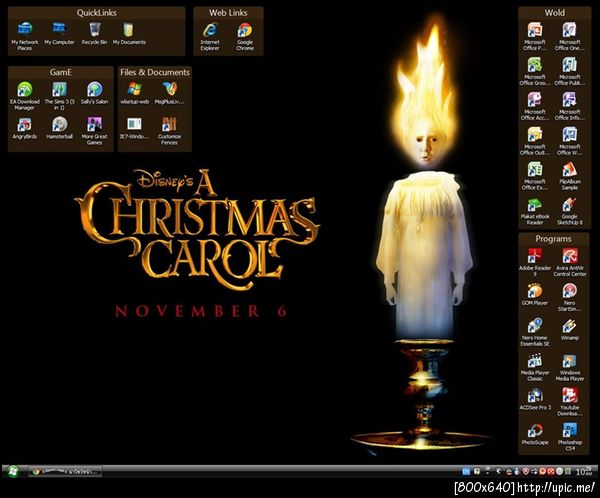Launch Google Chrome from Web Links
This screenshot has height=498, width=600.
[245, 36]
